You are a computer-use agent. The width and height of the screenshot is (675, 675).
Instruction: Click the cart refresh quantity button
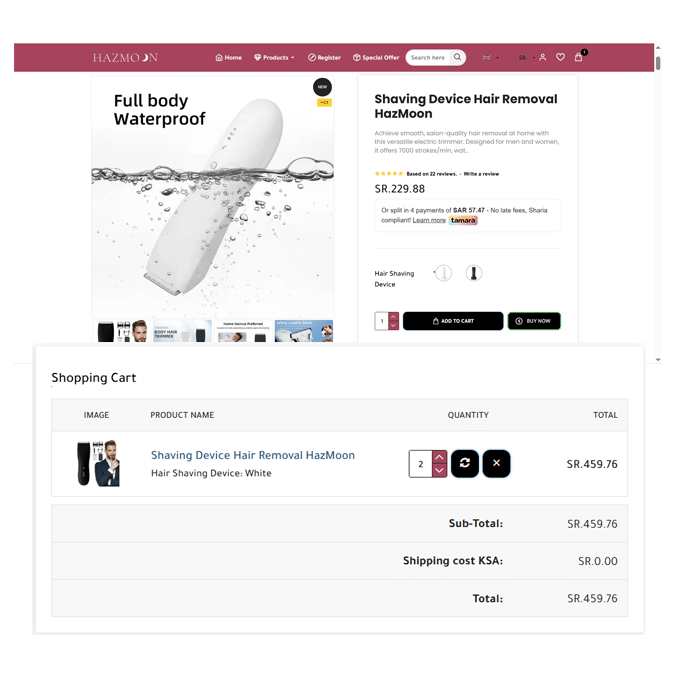coord(464,464)
